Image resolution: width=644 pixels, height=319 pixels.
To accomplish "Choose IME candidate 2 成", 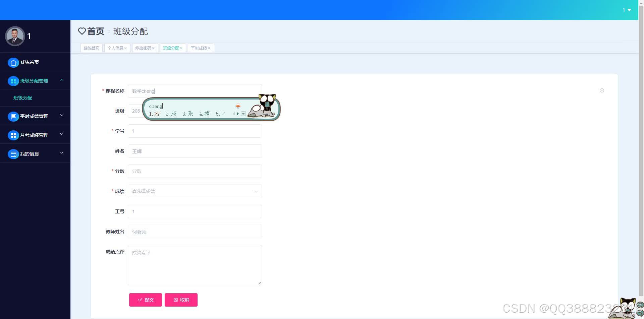I will [171, 114].
